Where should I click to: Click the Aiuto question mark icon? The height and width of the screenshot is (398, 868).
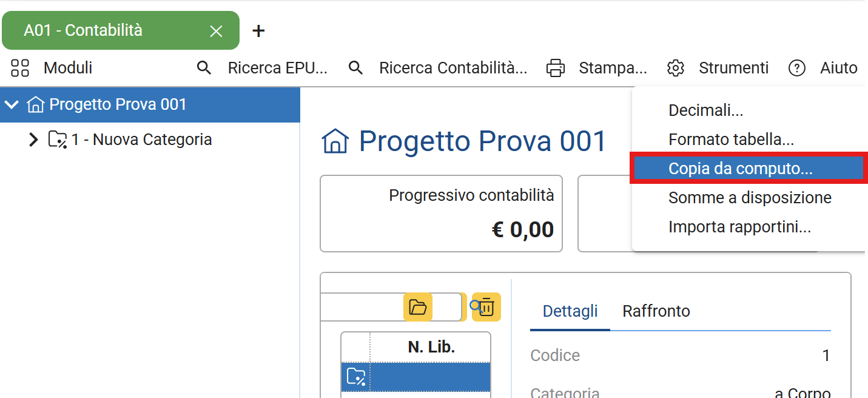tap(796, 68)
